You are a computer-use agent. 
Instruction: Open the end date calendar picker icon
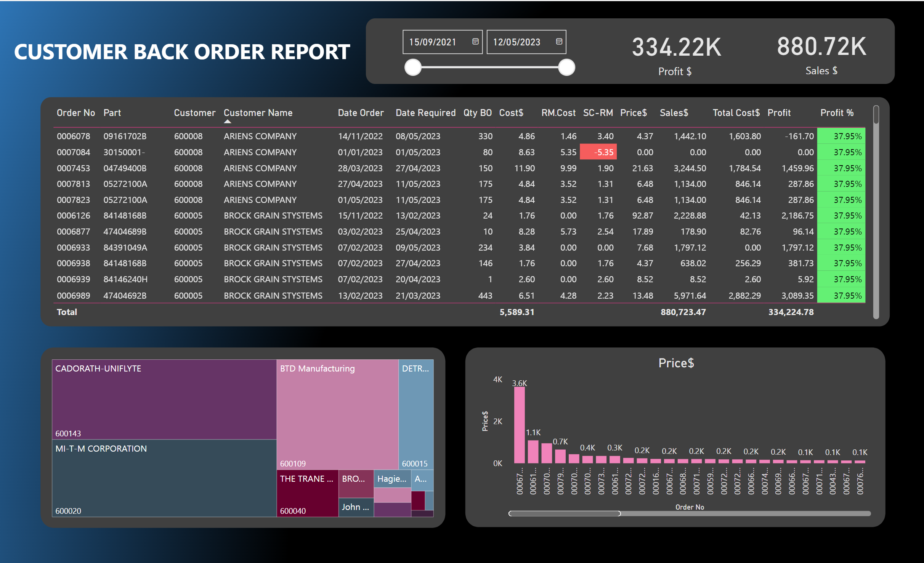[x=559, y=42]
